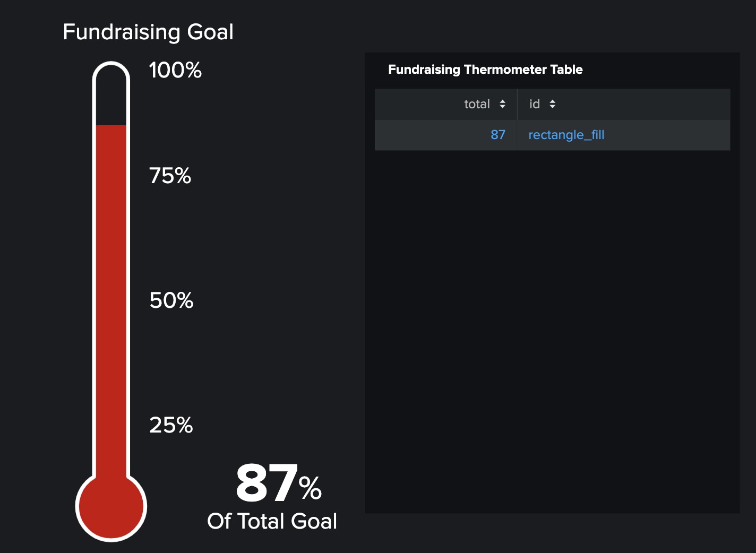
Task: Select the rectangle_fill table row
Action: tap(552, 135)
